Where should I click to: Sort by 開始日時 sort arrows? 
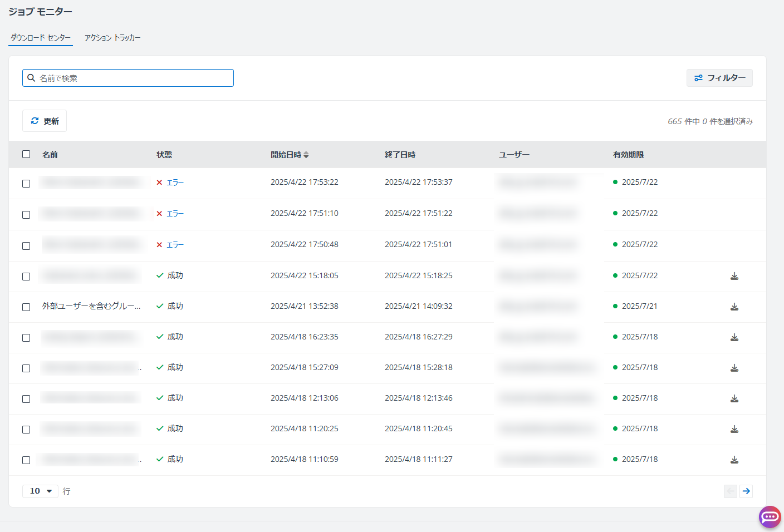pyautogui.click(x=306, y=155)
